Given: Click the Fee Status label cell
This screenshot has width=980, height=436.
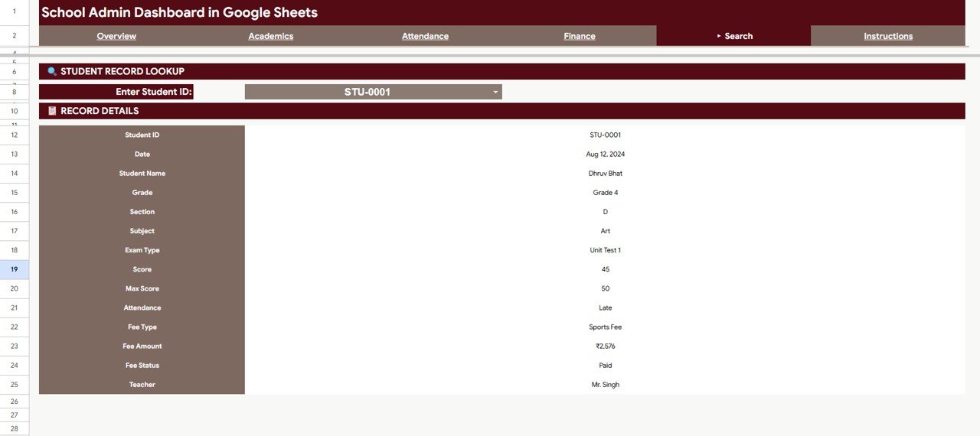Looking at the screenshot, I should (x=142, y=365).
